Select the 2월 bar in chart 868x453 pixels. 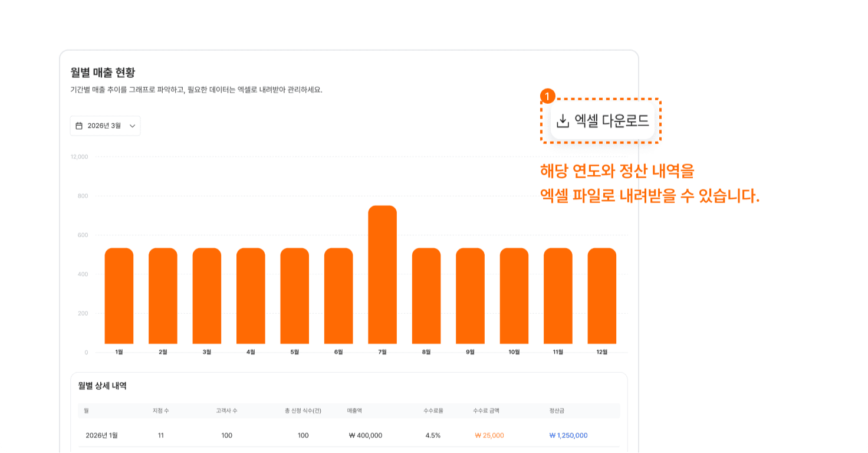(163, 296)
